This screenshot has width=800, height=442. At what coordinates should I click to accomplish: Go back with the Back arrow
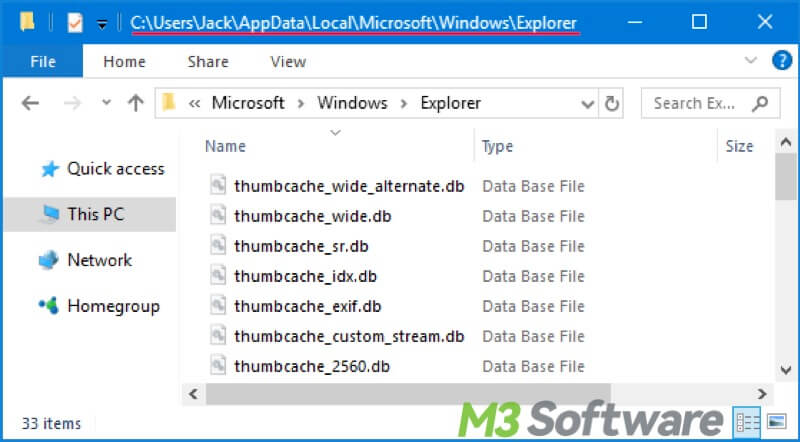(30, 103)
